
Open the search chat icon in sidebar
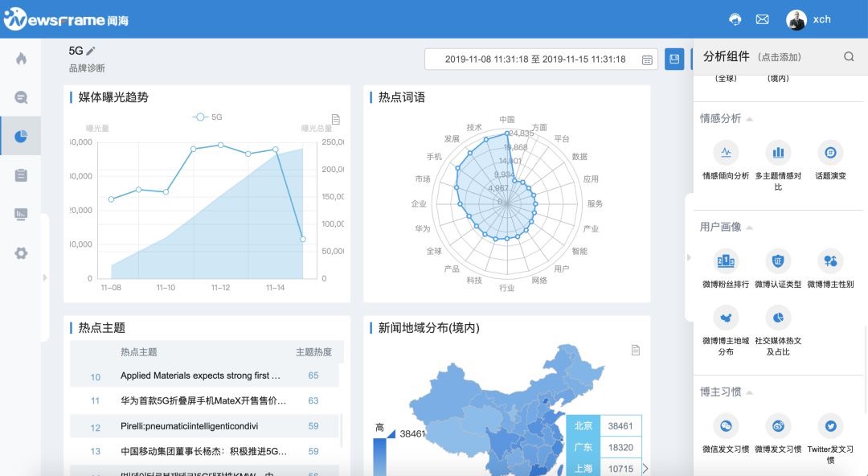[21, 97]
